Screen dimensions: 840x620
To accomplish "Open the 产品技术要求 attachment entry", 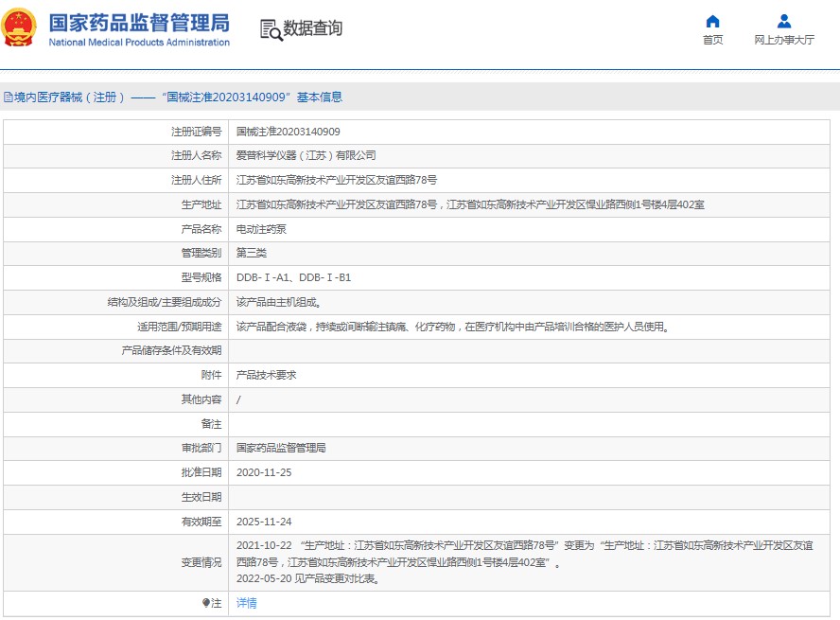I will [x=266, y=375].
